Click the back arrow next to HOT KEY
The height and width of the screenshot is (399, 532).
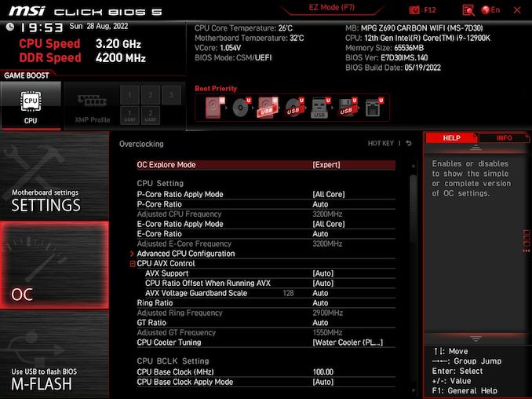click(x=409, y=144)
